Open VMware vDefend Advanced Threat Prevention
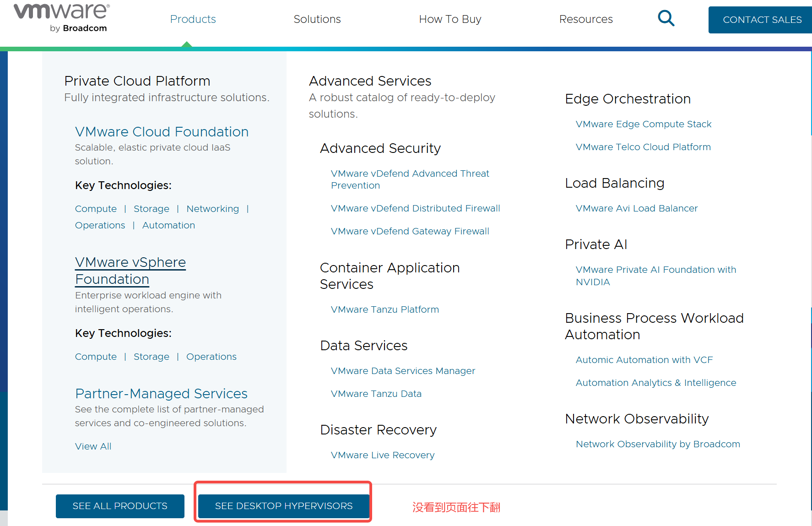Image resolution: width=812 pixels, height=526 pixels. [x=410, y=179]
